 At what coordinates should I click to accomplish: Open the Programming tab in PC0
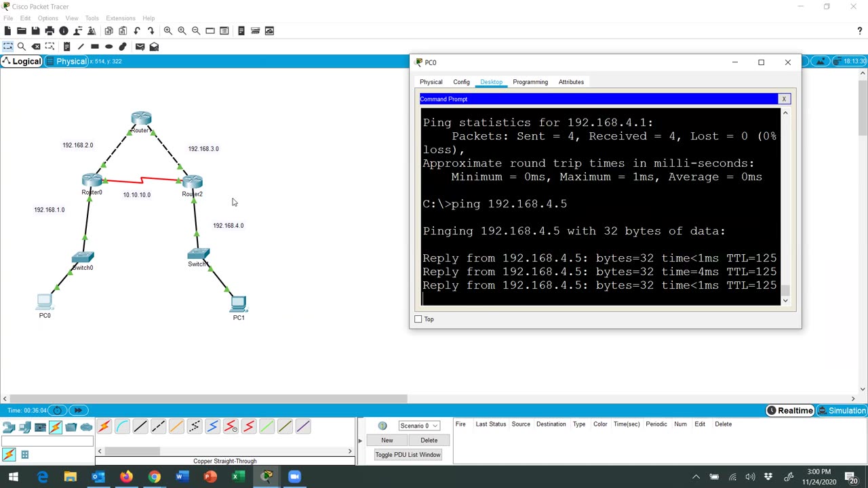[x=530, y=82]
